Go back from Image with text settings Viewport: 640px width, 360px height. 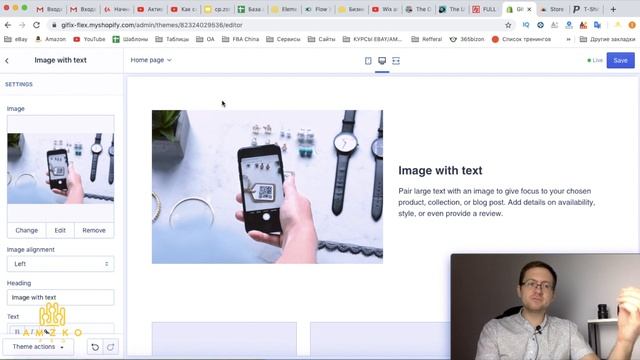coord(7,60)
